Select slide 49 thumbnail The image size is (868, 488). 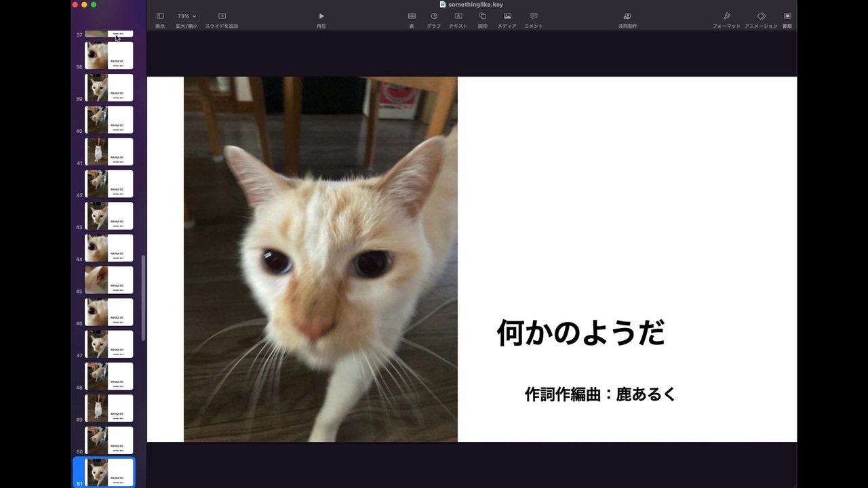(108, 408)
